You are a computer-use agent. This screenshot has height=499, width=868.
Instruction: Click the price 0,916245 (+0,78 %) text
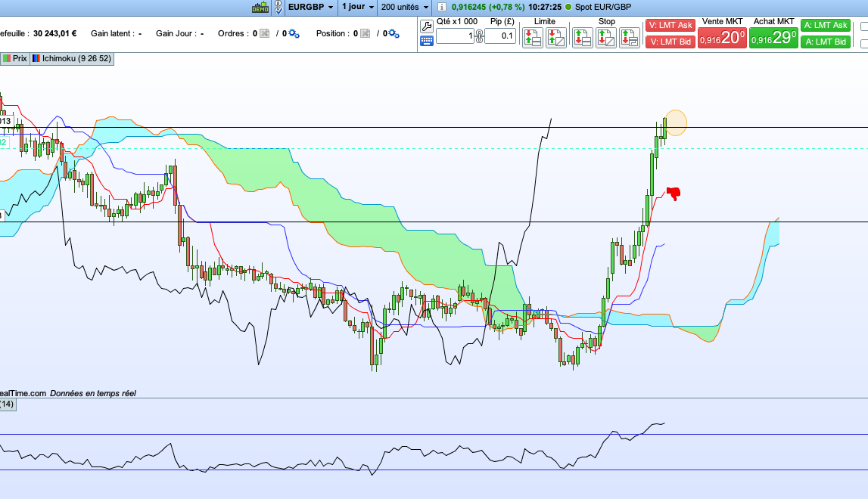487,8
